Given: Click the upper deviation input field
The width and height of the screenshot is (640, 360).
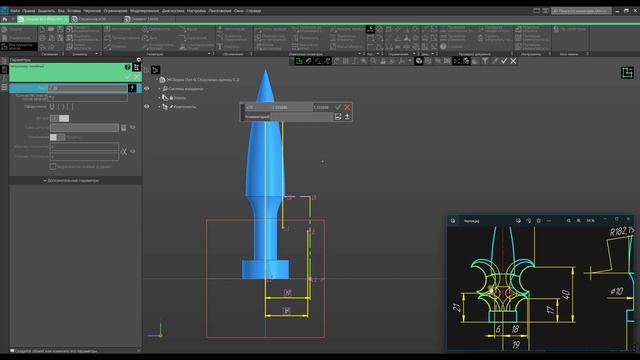Looking at the screenshot, I should click(84, 147).
